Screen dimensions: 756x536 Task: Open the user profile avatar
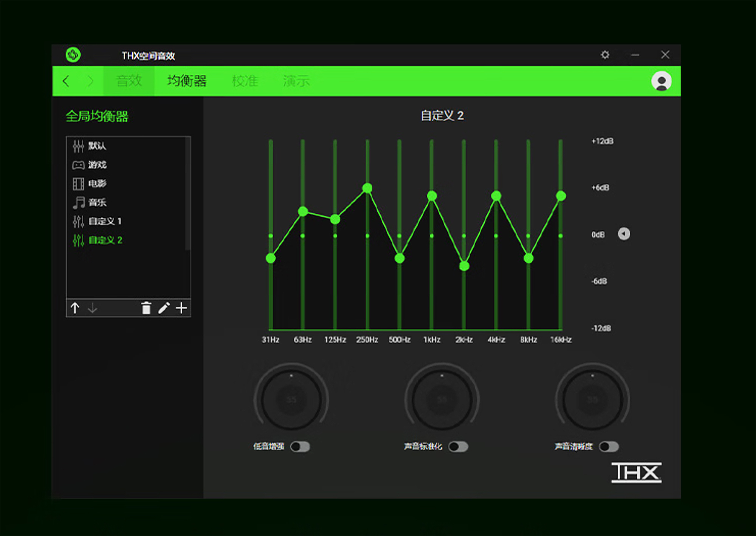(661, 81)
